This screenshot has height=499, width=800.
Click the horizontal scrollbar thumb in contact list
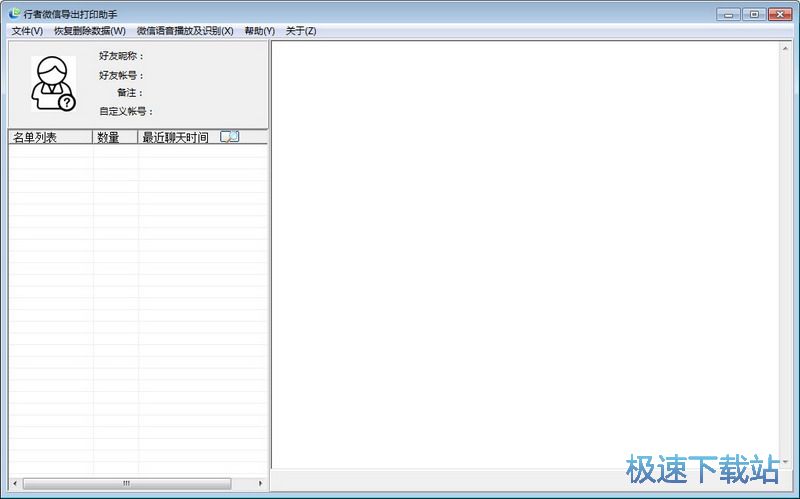pos(126,484)
